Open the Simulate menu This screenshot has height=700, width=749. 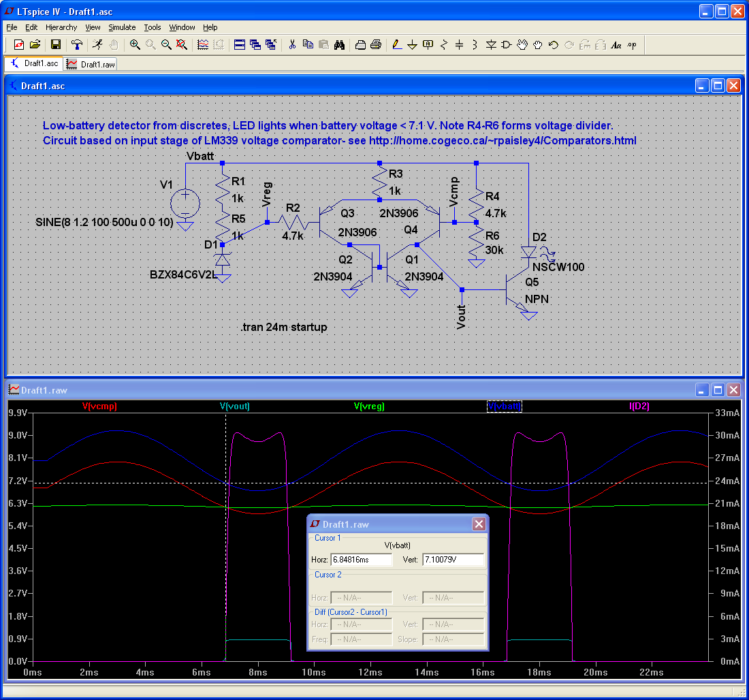coord(122,27)
